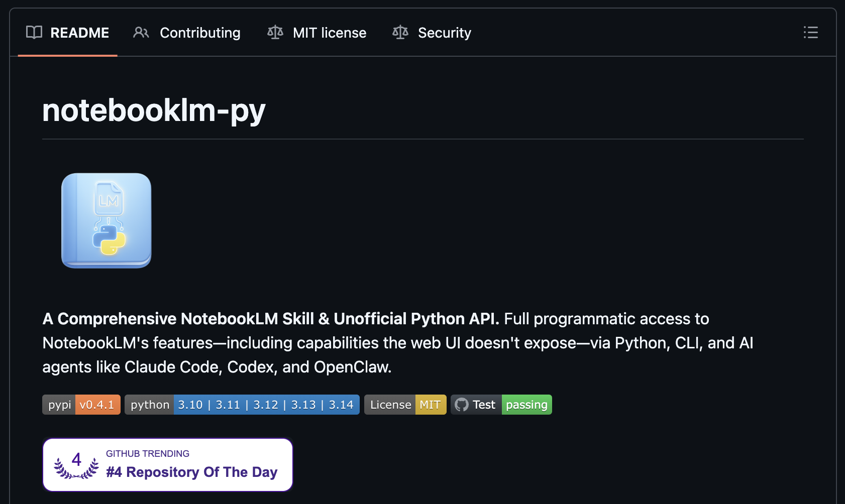Click the Contributing people icon
The width and height of the screenshot is (845, 504).
(141, 33)
